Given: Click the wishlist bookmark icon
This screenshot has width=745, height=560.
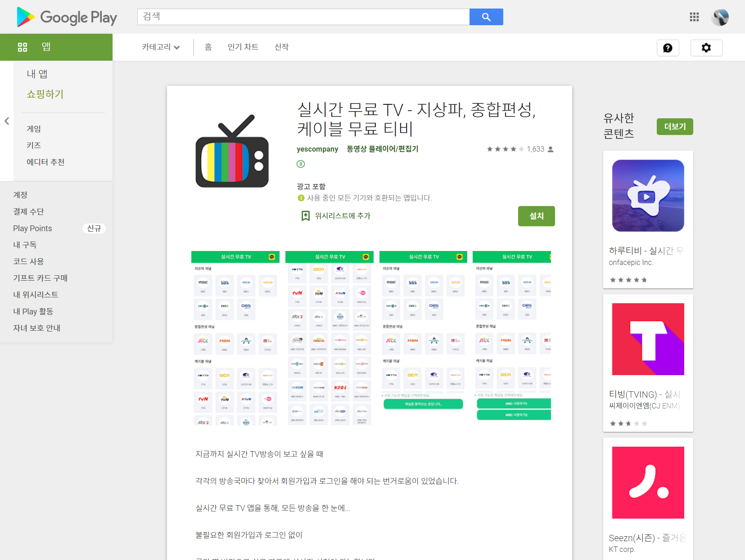Looking at the screenshot, I should (x=306, y=216).
